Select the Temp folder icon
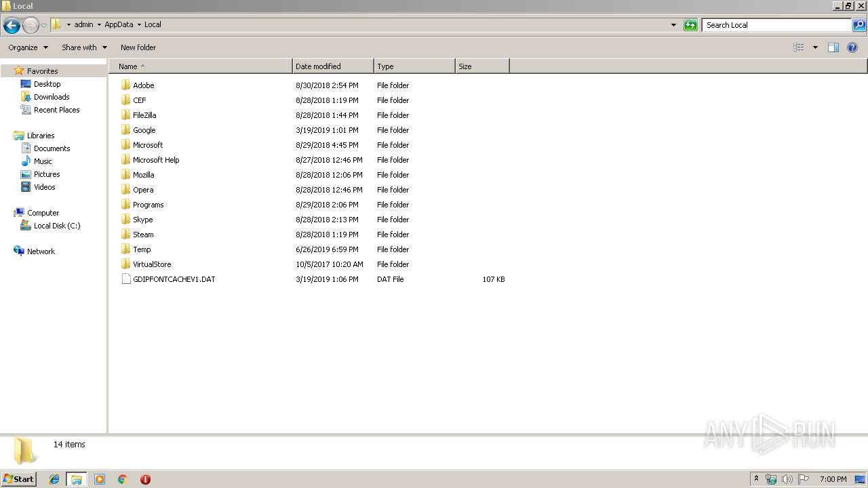Viewport: 868px width, 488px height. coord(125,249)
